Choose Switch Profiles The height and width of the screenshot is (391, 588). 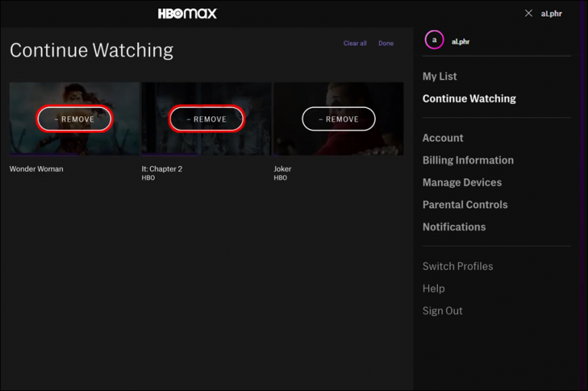click(458, 266)
